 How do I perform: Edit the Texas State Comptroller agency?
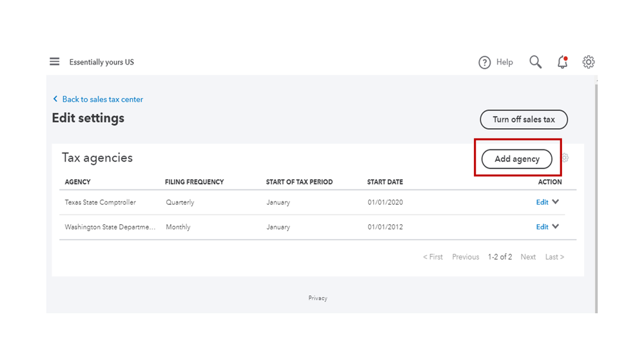click(542, 202)
